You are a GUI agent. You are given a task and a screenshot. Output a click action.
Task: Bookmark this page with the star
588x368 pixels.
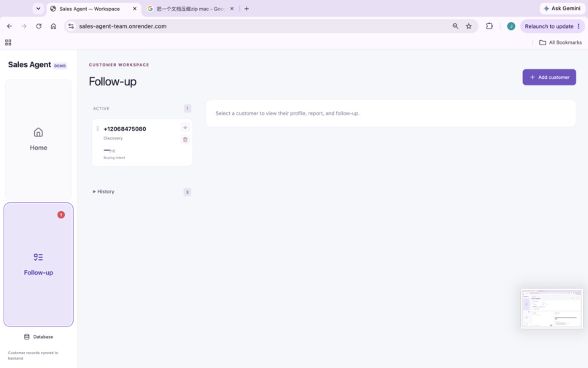469,26
